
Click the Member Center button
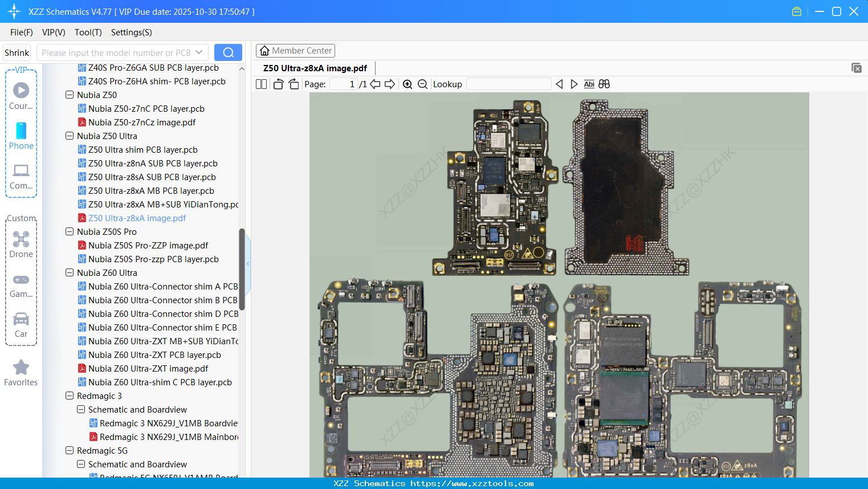click(295, 51)
